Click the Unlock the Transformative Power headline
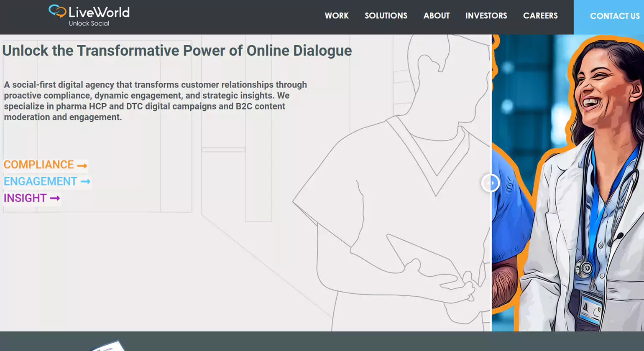The width and height of the screenshot is (644, 351). point(177,51)
